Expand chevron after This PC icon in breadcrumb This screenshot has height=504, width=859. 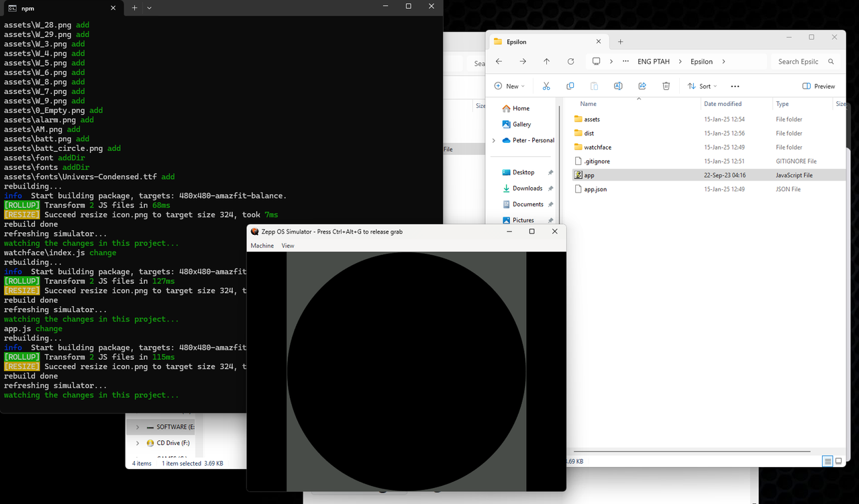611,61
